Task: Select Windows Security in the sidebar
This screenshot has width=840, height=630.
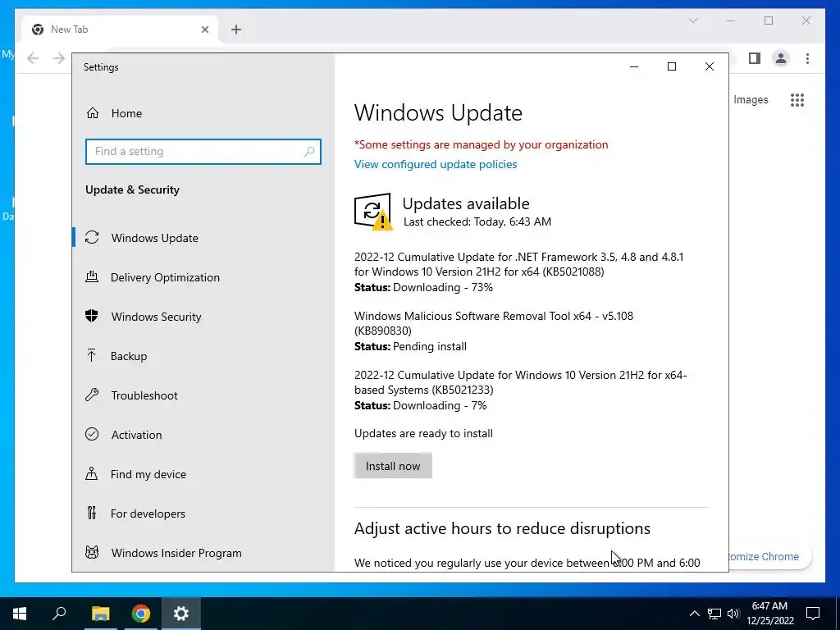Action: (x=203, y=317)
